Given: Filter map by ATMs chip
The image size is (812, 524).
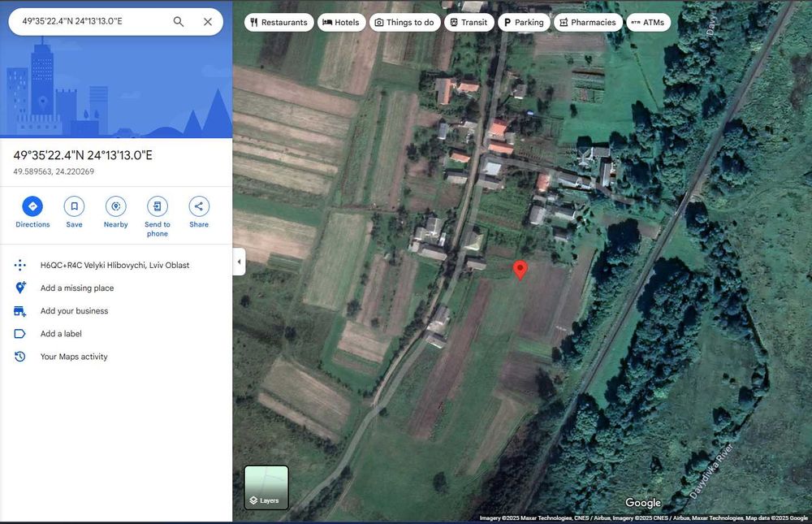Looking at the screenshot, I should [x=648, y=22].
